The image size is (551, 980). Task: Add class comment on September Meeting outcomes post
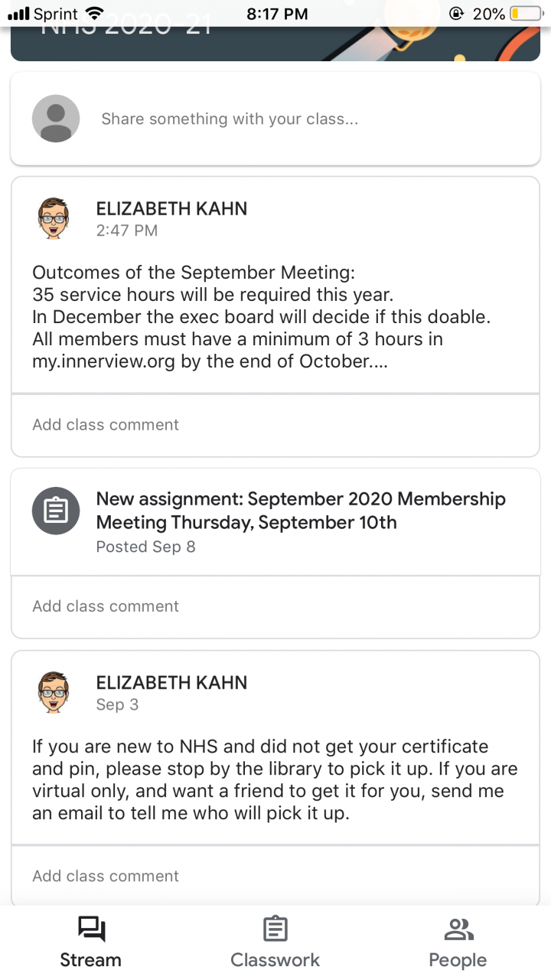click(x=106, y=425)
